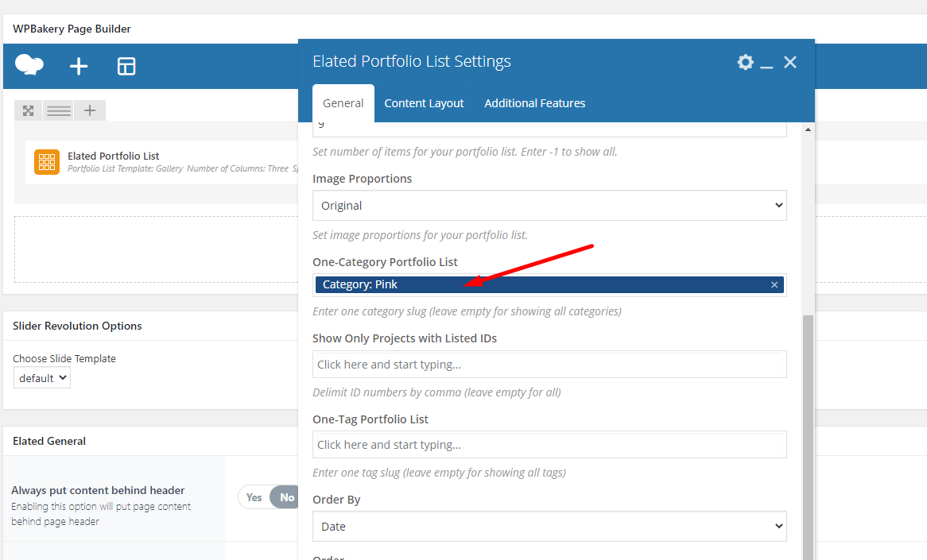Click the Show Only Projects with Listed IDs field

coord(549,365)
